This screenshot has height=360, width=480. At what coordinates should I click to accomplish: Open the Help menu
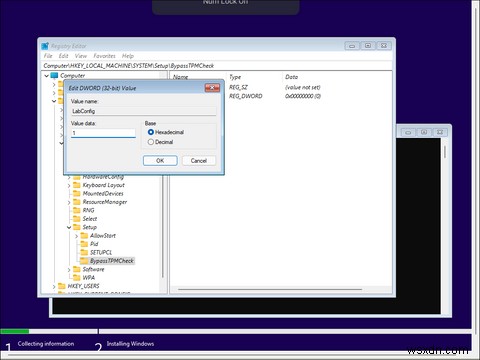coord(128,56)
